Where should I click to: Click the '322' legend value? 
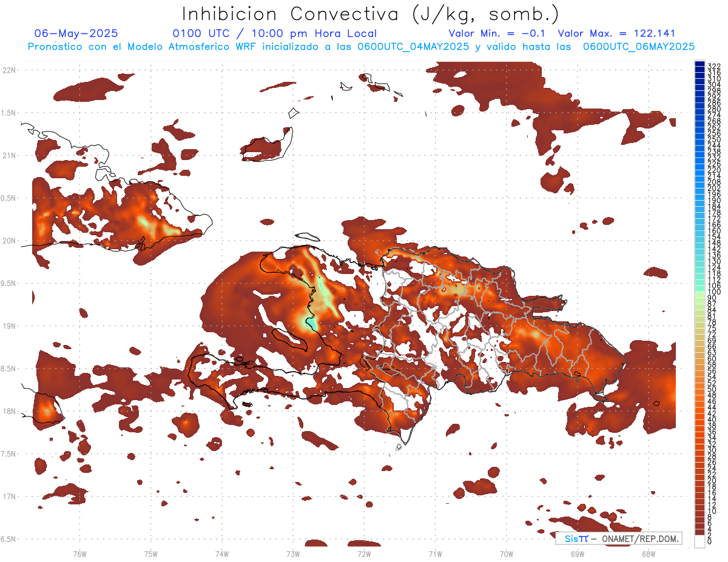click(713, 65)
